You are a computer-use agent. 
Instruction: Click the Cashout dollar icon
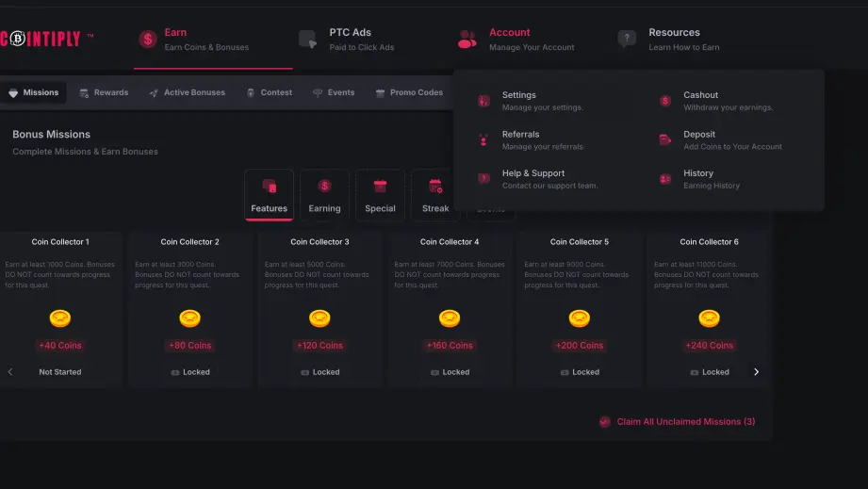(x=665, y=101)
